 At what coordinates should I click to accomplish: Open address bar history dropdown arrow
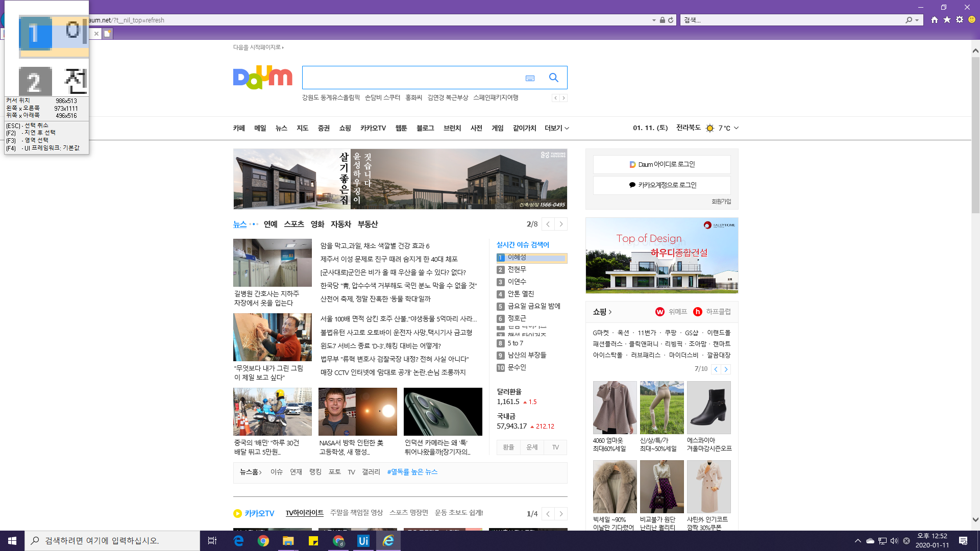pos(654,20)
